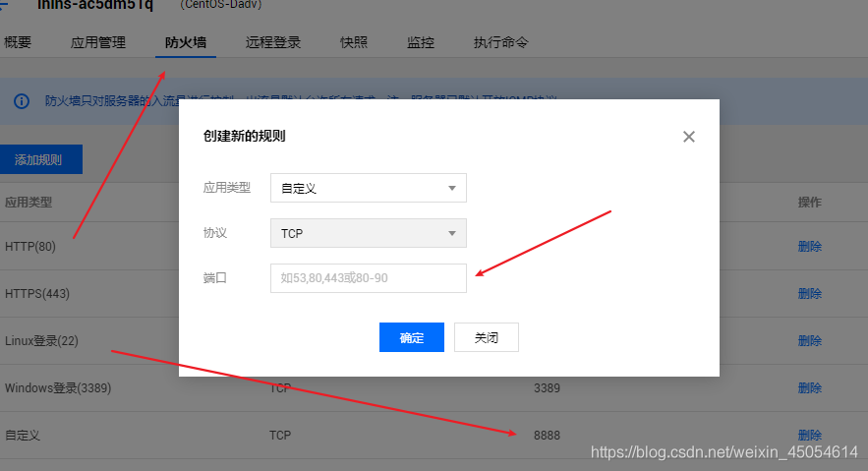Open the 协议 dropdown showing TCP
Viewport: 868px width, 471px height.
pos(368,233)
